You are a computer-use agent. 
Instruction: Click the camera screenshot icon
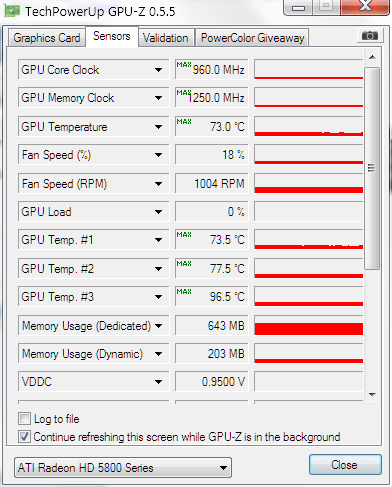pos(369,35)
